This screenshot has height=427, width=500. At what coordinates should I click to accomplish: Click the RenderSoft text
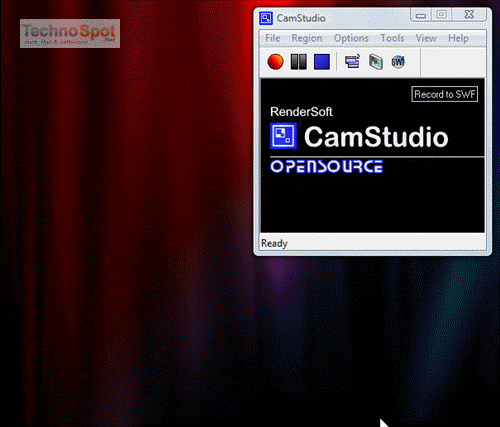(x=301, y=112)
